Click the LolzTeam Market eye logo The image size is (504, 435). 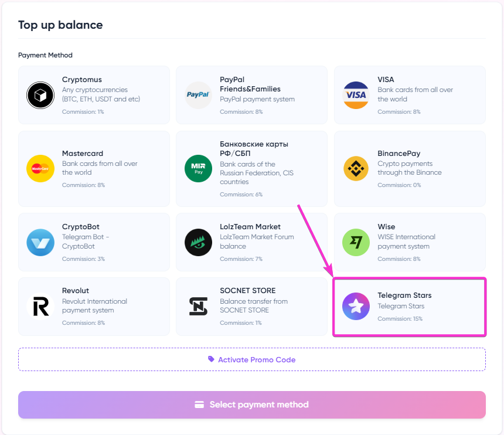click(198, 243)
